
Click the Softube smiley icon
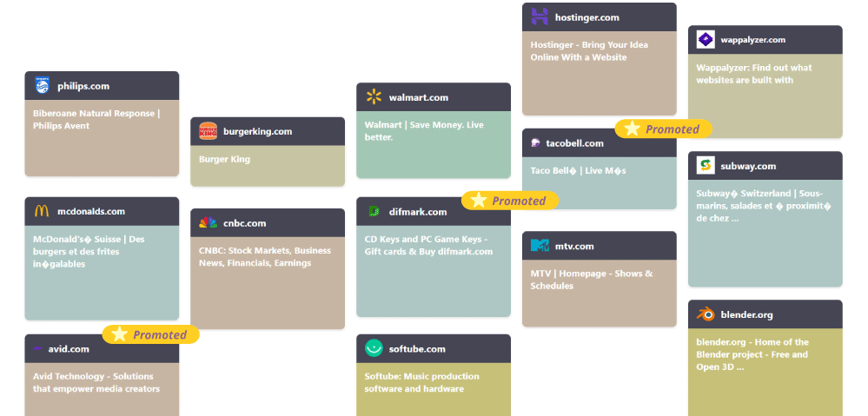(374, 348)
